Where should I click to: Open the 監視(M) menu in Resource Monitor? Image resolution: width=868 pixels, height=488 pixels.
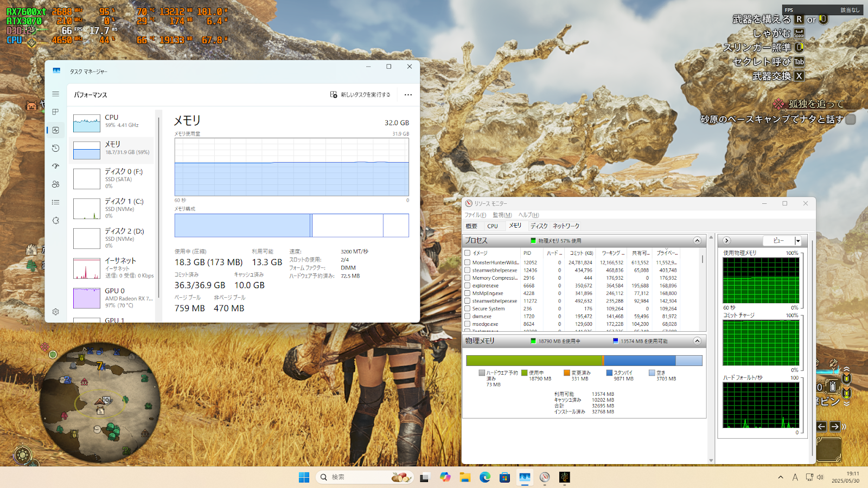502,215
